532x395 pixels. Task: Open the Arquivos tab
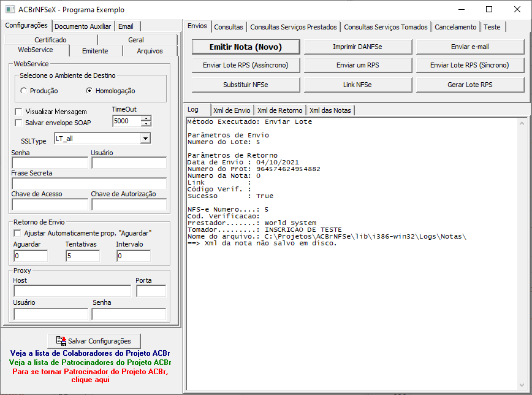[x=150, y=51]
